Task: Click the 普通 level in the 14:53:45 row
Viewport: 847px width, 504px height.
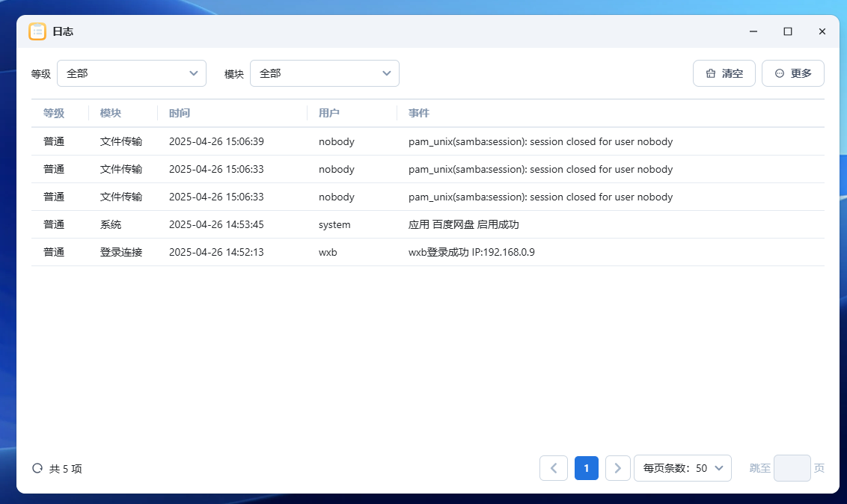Action: pyautogui.click(x=54, y=224)
